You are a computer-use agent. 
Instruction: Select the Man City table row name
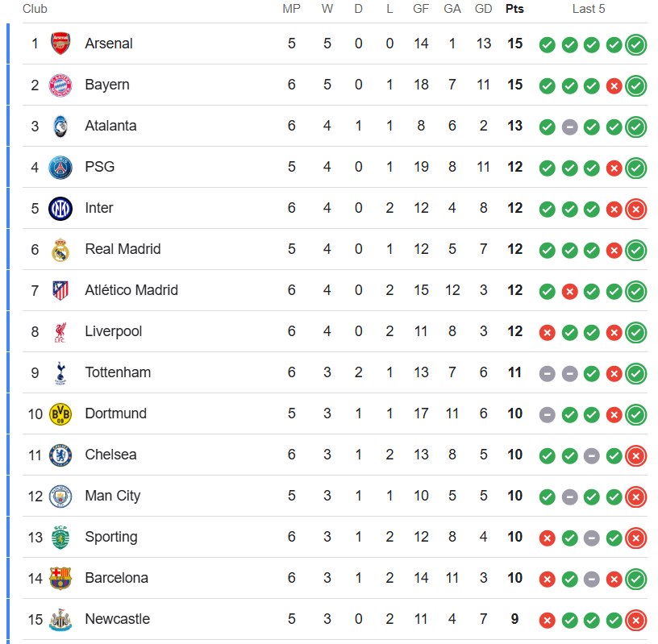pos(112,496)
